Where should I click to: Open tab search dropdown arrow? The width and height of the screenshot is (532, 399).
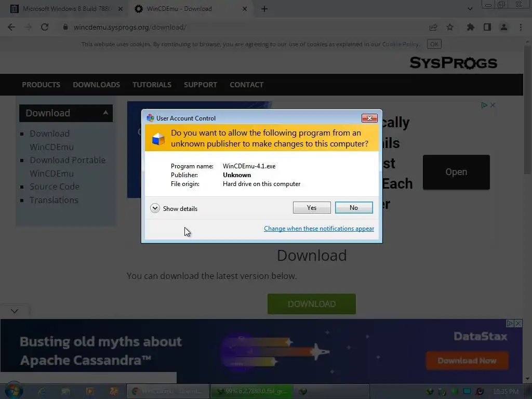470,9
